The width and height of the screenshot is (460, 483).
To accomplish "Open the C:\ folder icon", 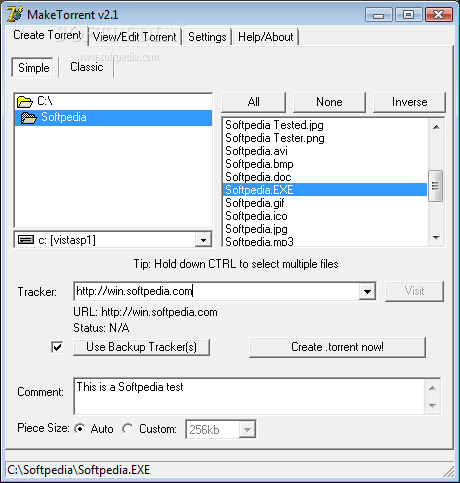I will click(x=25, y=101).
